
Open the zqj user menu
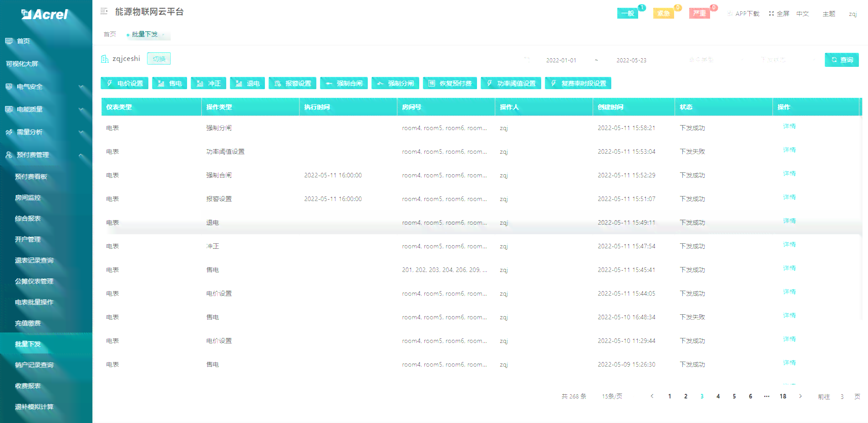point(853,14)
